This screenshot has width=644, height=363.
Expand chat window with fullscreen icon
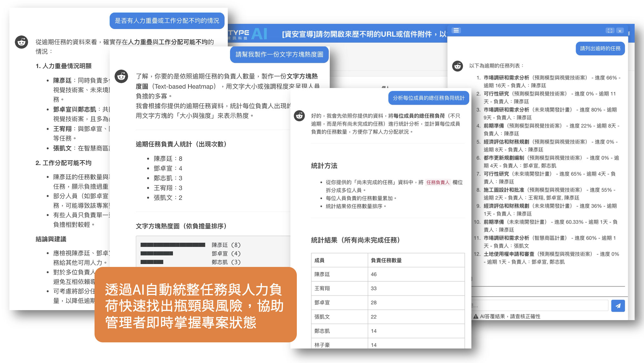(610, 31)
